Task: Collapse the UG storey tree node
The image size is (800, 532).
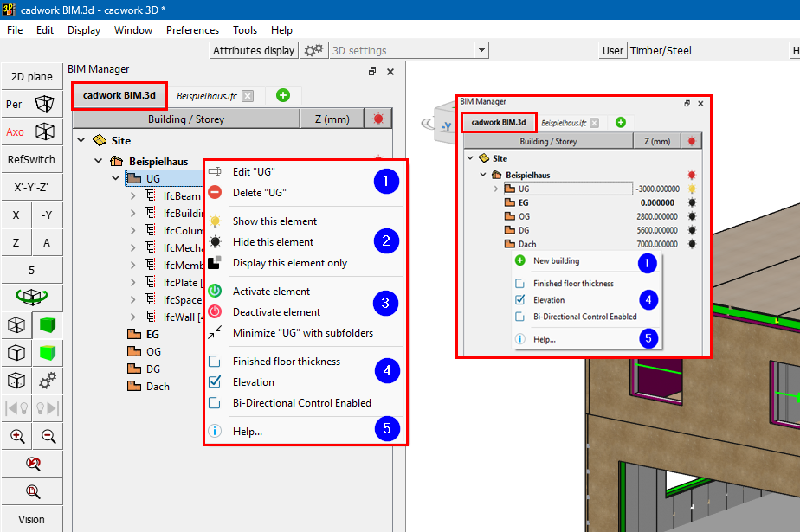Action: 116,179
